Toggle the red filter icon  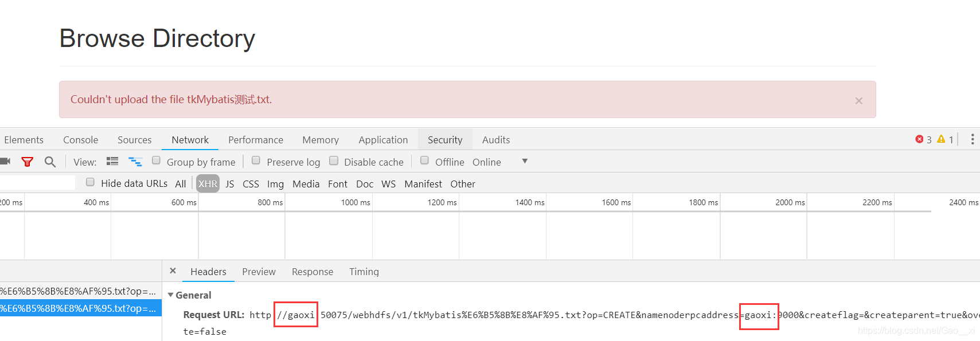pos(27,162)
